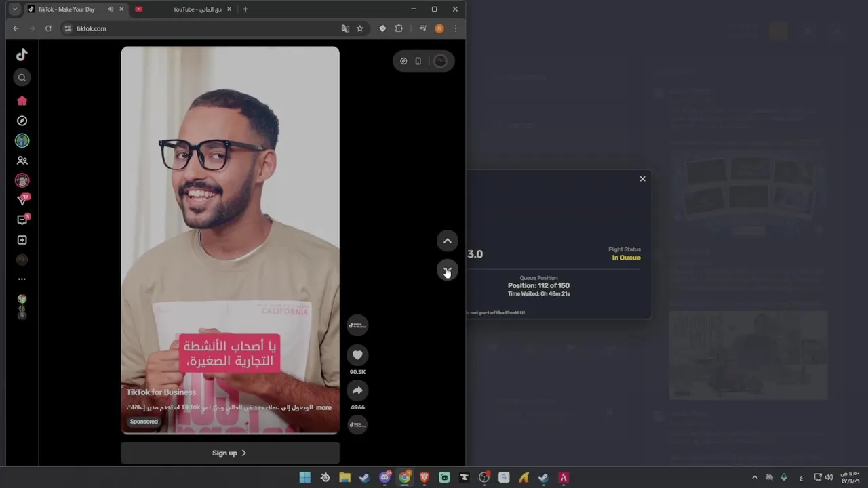Open Brave browser from the taskbar
Viewport: 868px width, 488px height.
(425, 477)
